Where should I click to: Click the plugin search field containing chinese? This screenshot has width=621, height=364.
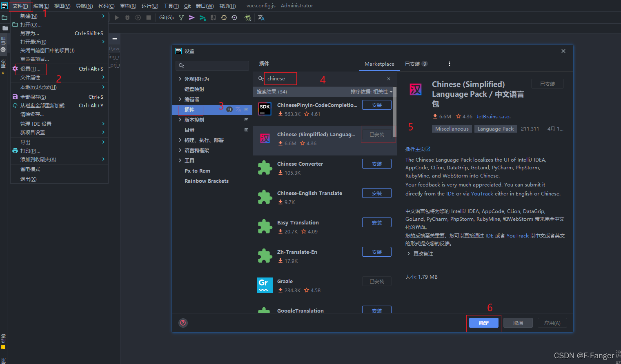[325, 79]
